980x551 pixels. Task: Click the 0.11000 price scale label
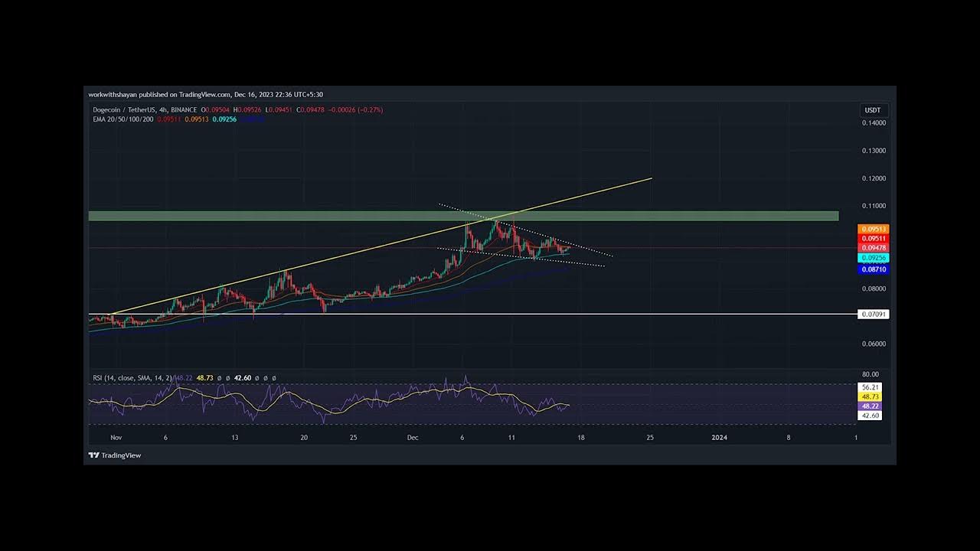pos(874,206)
